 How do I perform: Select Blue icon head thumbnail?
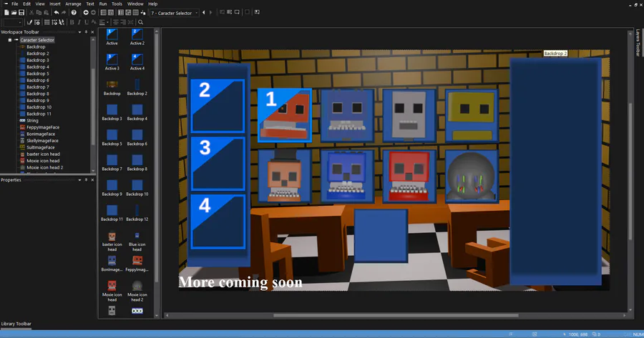pyautogui.click(x=137, y=242)
